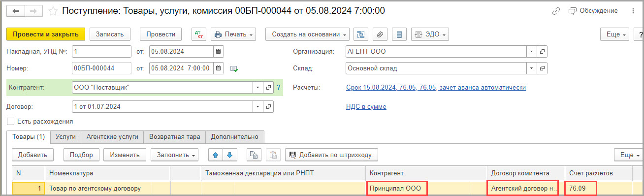
Task: Paste rows icon in table toolbar
Action: (x=273, y=155)
